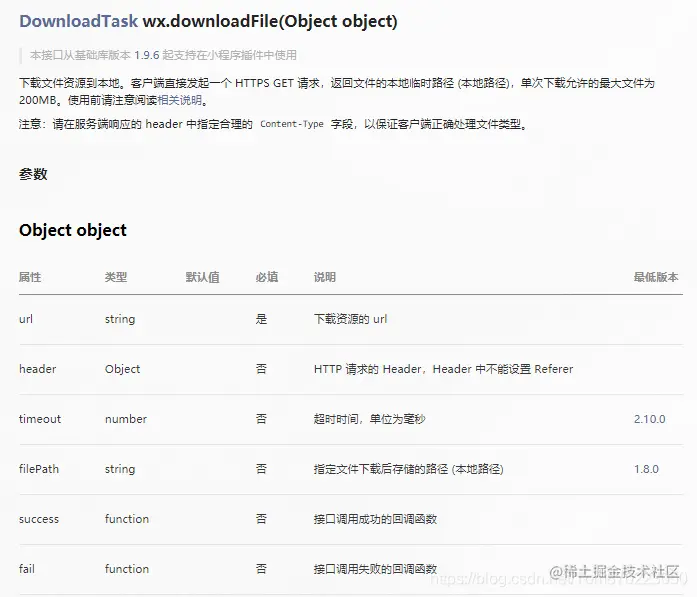Click the 200MB file size limit sentence
697x597 pixels.
[336, 92]
